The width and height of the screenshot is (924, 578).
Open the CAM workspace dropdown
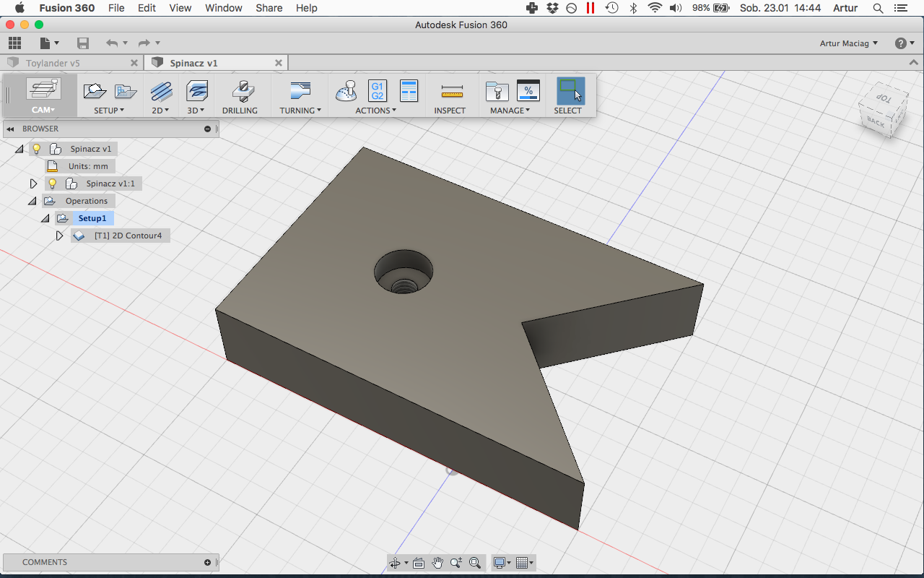click(x=43, y=110)
